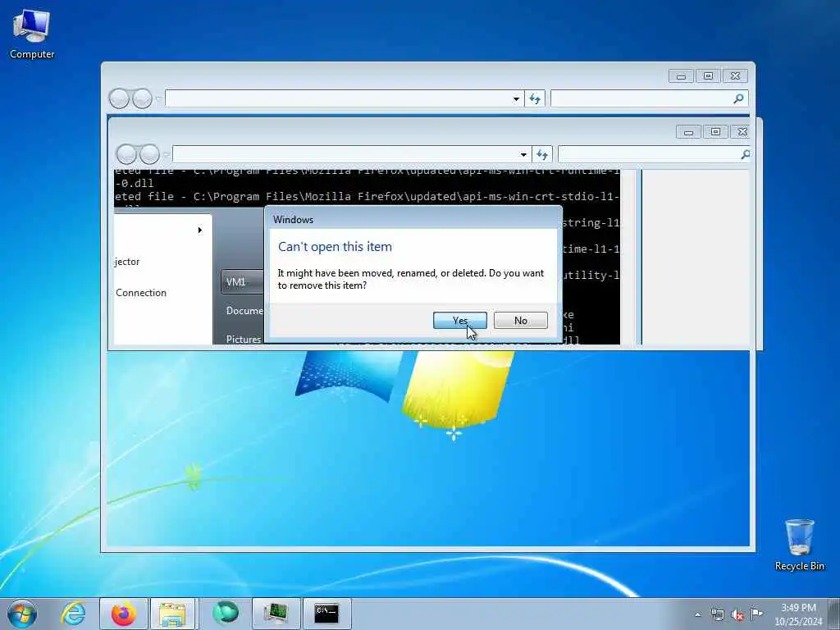Maximize the front Explorer window
Viewport: 840px width, 630px height.
click(x=715, y=132)
